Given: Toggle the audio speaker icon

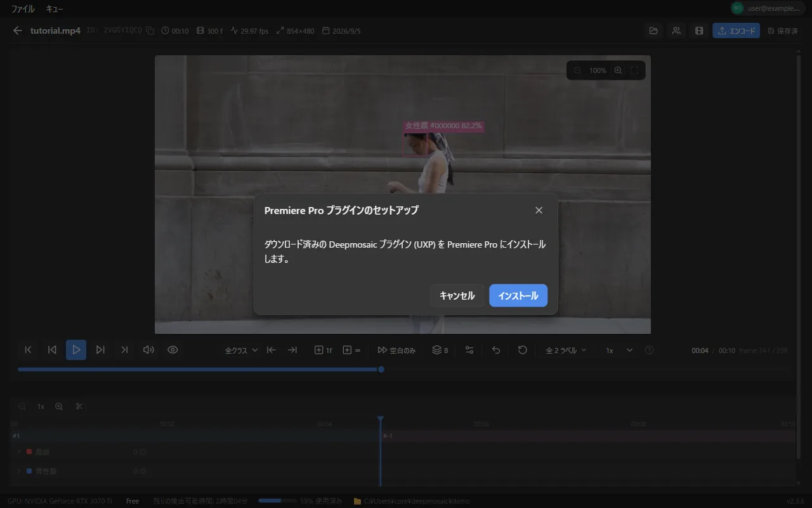Looking at the screenshot, I should click(x=148, y=350).
